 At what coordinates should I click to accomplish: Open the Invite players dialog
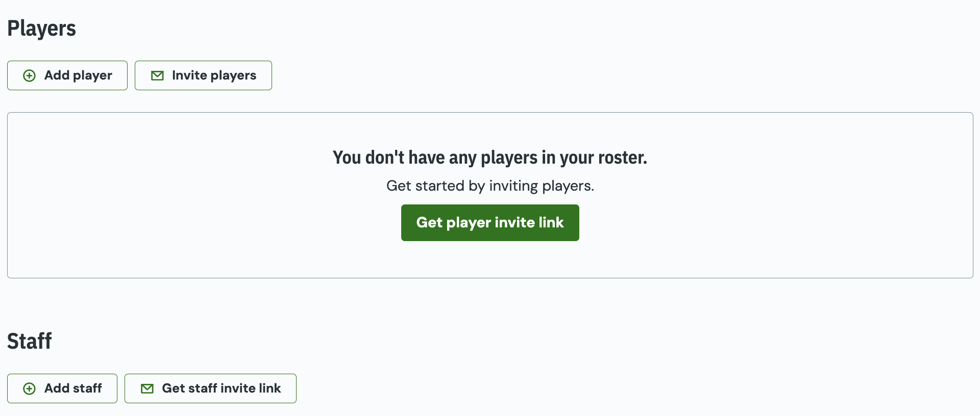tap(203, 75)
